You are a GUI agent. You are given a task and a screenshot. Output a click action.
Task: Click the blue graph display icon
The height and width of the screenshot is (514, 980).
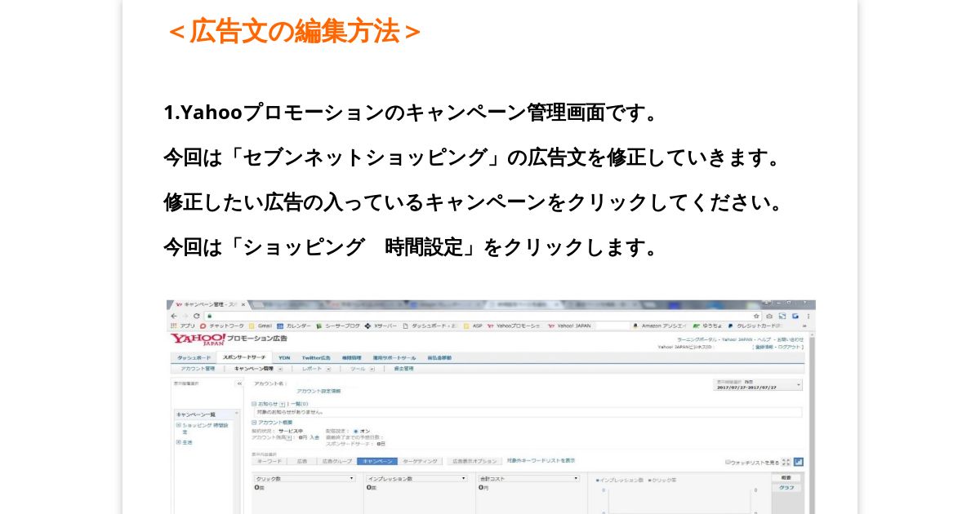pyautogui.click(x=798, y=462)
